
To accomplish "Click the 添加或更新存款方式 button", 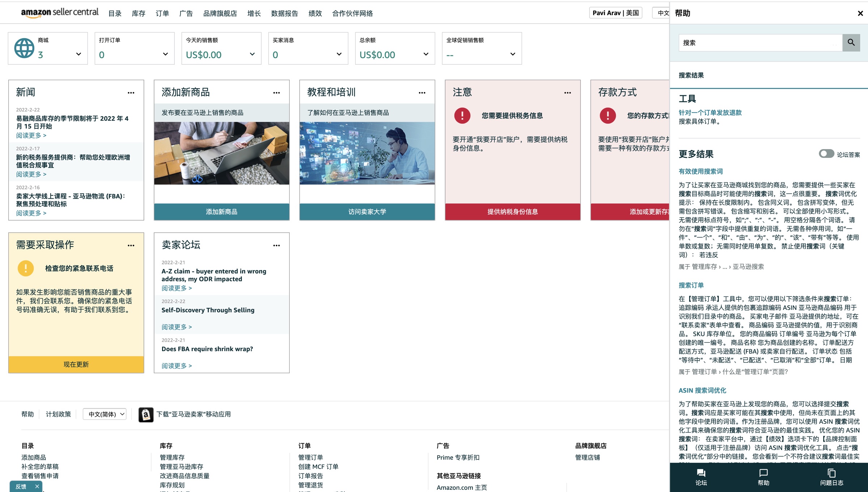I will click(630, 212).
